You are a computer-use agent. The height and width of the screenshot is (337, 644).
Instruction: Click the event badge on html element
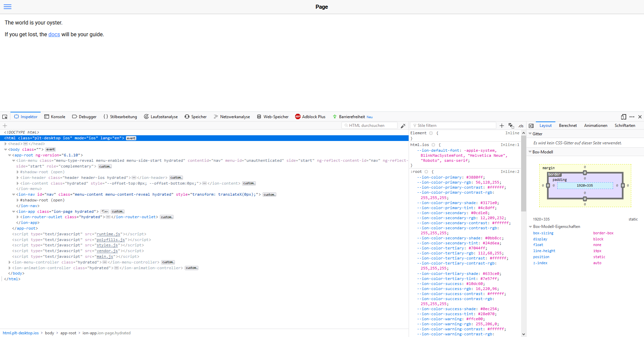(131, 138)
